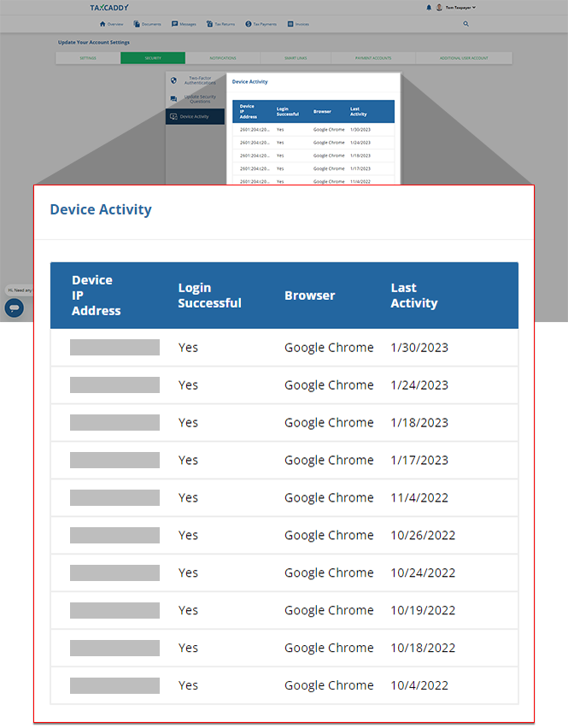The image size is (568, 728).
Task: Open the Documents section
Action: point(147,24)
